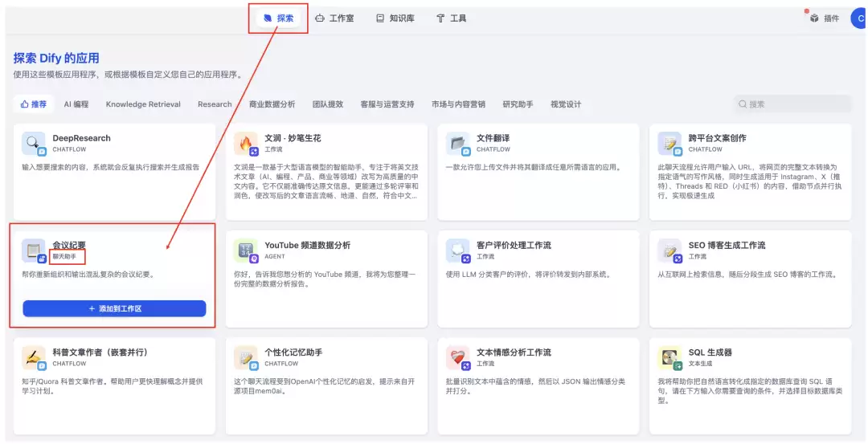868x444 pixels.
Task: Open the user avatar in the corner
Action: (x=860, y=18)
